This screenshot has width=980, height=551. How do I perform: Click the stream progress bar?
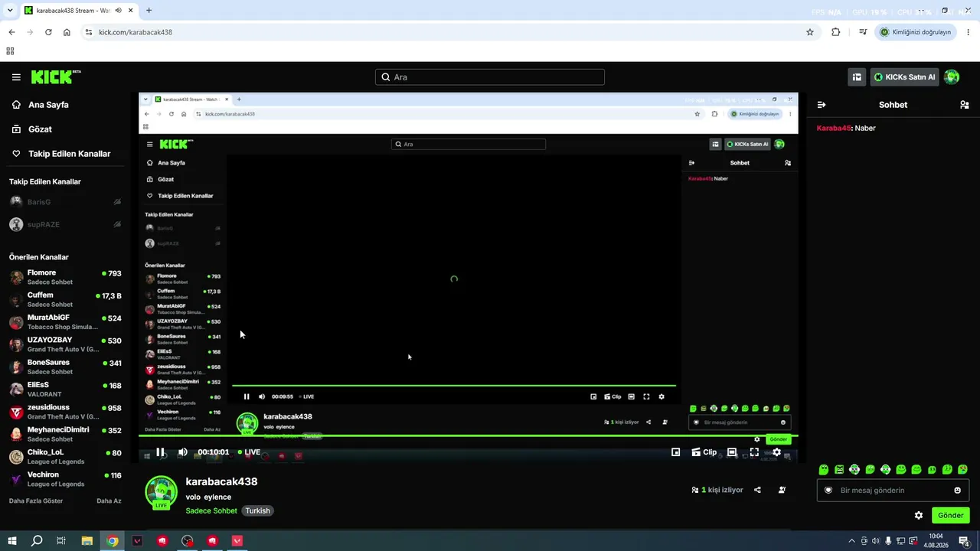[469, 436]
